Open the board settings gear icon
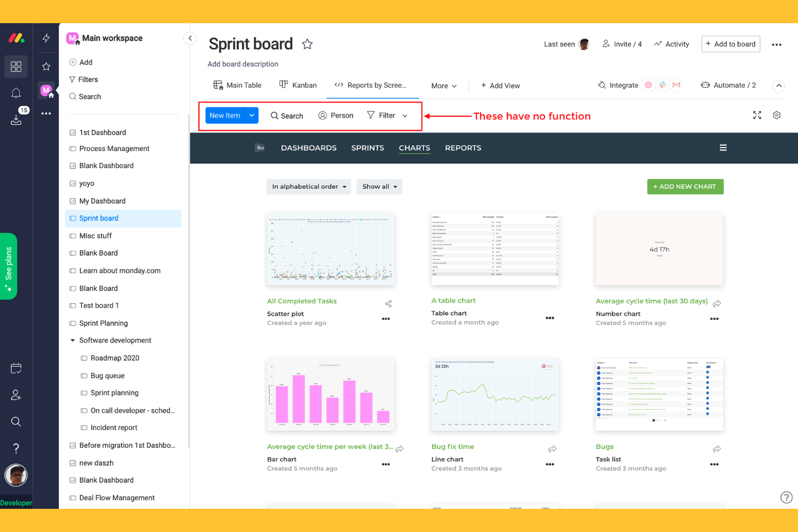This screenshot has width=798, height=532. coord(776,115)
